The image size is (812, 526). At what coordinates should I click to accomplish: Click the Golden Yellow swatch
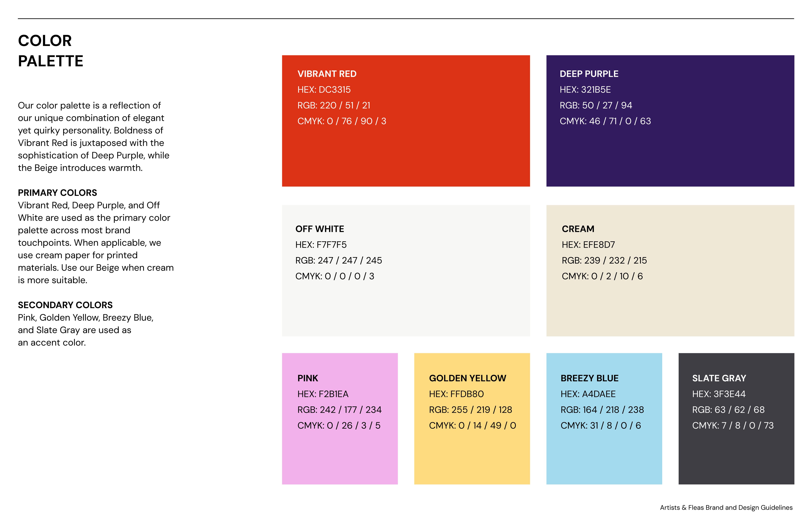472,457
